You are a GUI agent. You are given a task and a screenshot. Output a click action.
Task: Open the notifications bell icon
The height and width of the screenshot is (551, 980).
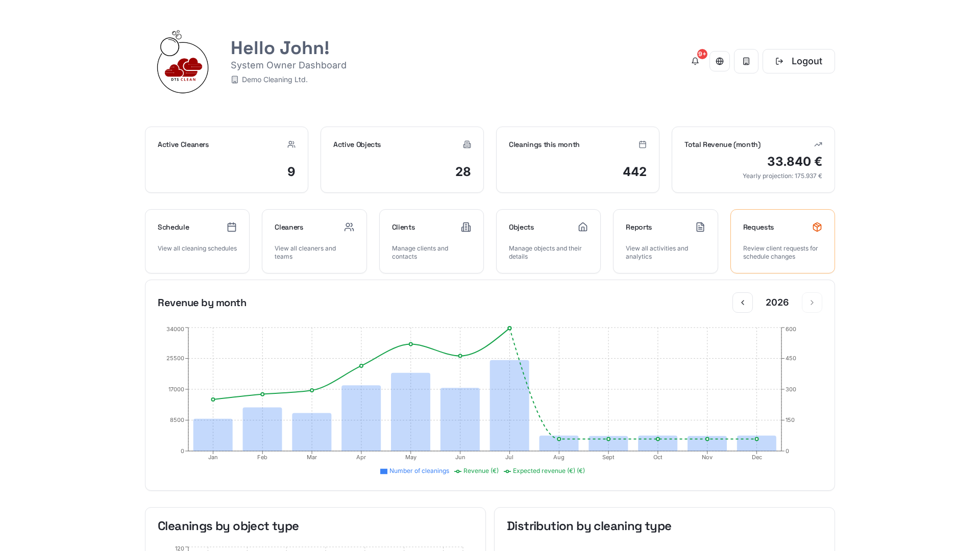[x=695, y=61]
